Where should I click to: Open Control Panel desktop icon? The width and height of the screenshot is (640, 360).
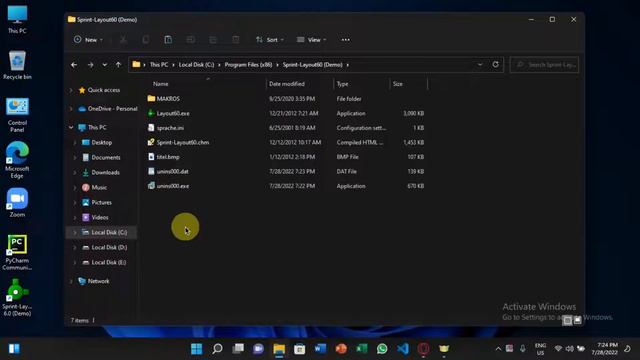[17, 115]
